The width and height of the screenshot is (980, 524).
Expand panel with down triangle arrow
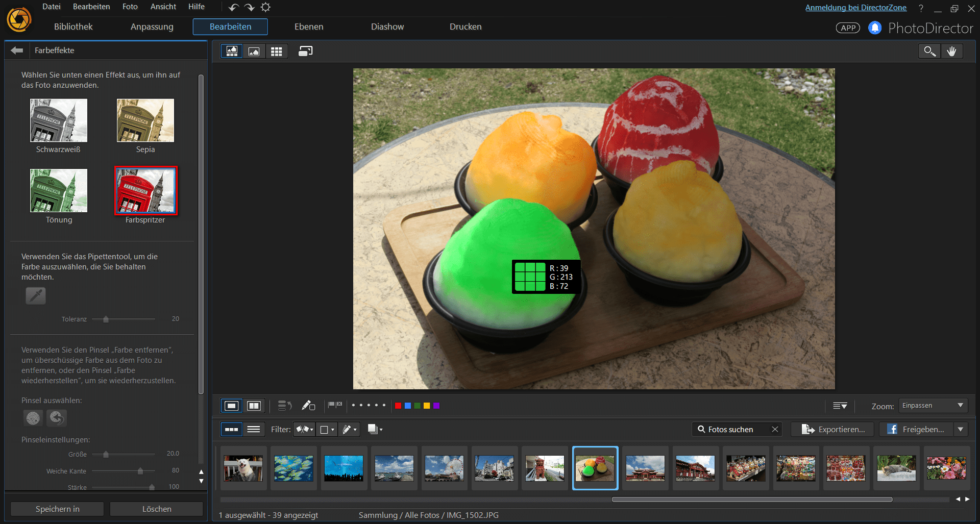(x=201, y=481)
